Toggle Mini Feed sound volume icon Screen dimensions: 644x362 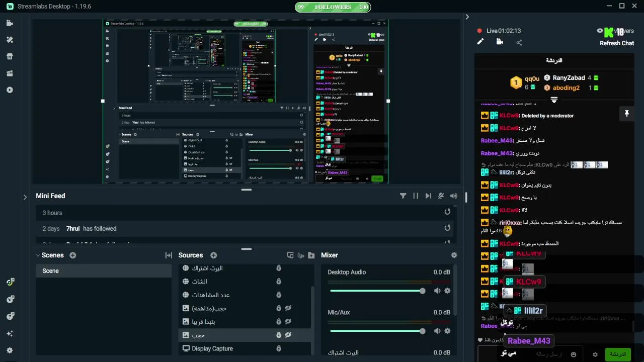point(454,196)
